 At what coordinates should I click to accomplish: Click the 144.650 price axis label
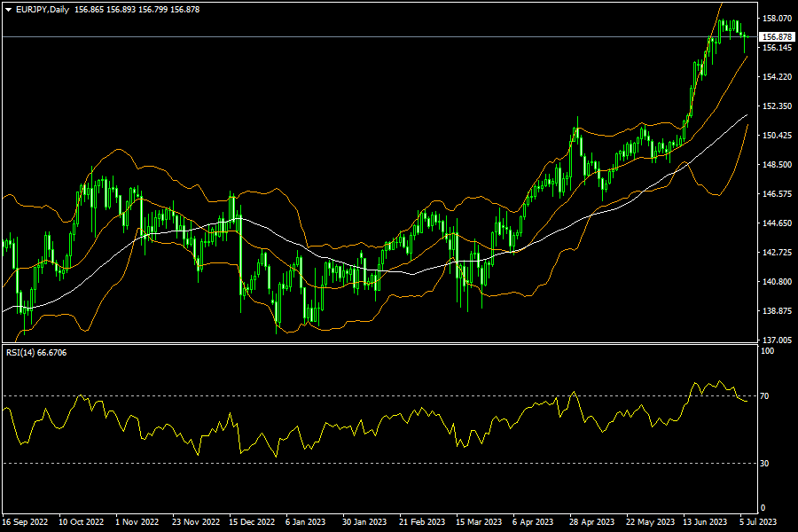[x=777, y=223]
